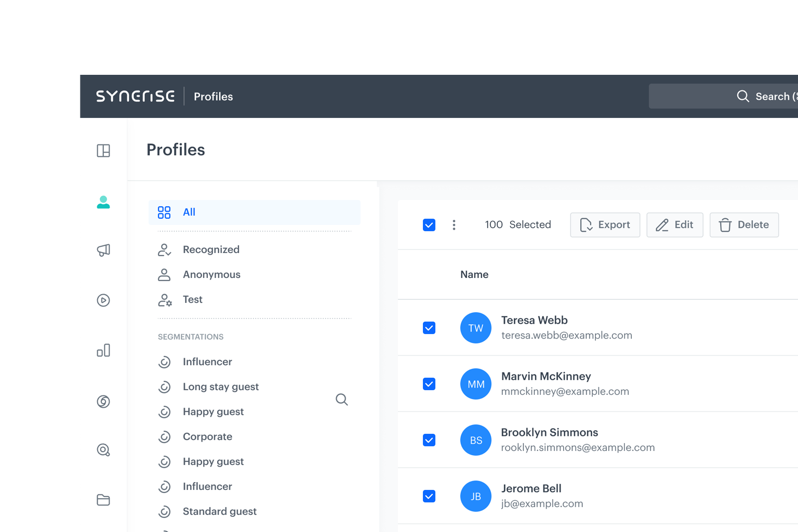The height and width of the screenshot is (532, 798).
Task: Open the folder icon at sidebar bottom
Action: (103, 500)
